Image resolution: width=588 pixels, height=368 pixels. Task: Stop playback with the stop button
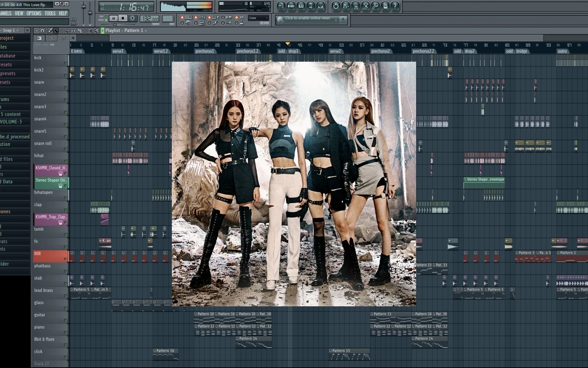(x=123, y=18)
